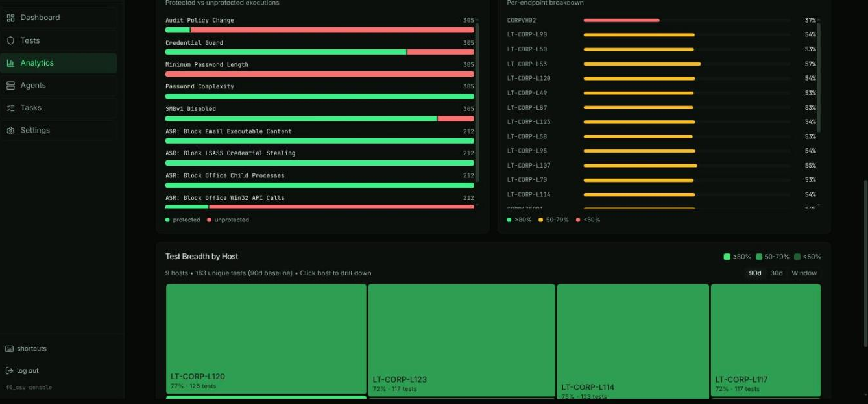The image size is (868, 404).
Task: Go to the Tests section
Action: tap(59, 40)
